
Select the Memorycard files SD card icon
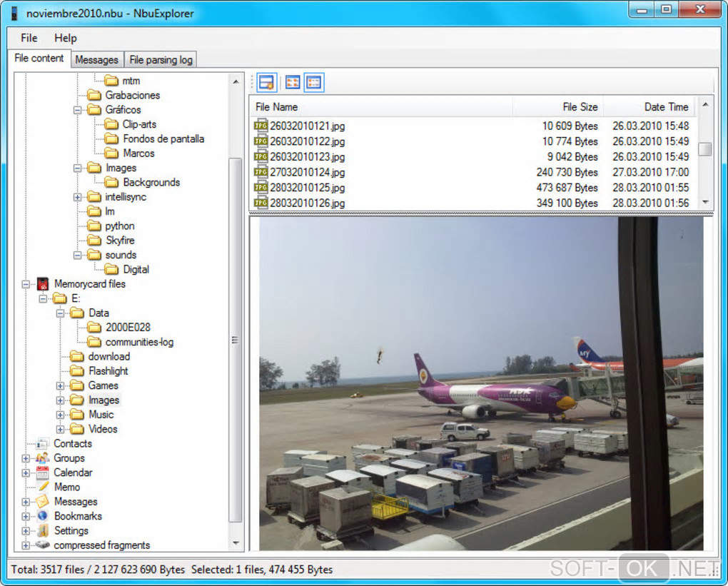click(43, 283)
